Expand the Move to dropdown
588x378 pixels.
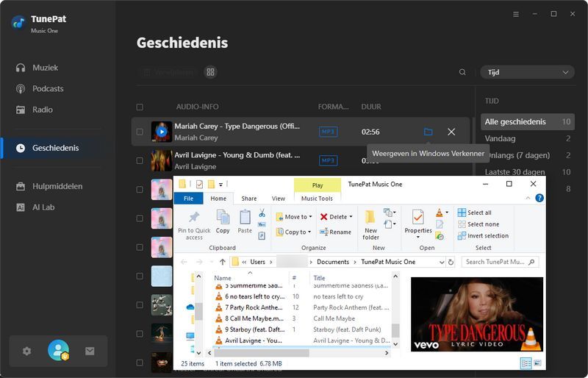(x=310, y=217)
